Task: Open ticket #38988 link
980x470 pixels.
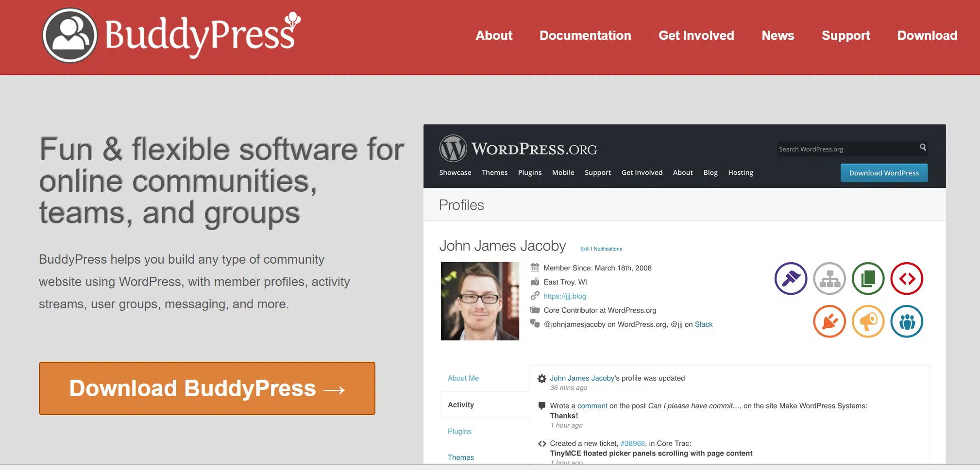Action: point(633,443)
